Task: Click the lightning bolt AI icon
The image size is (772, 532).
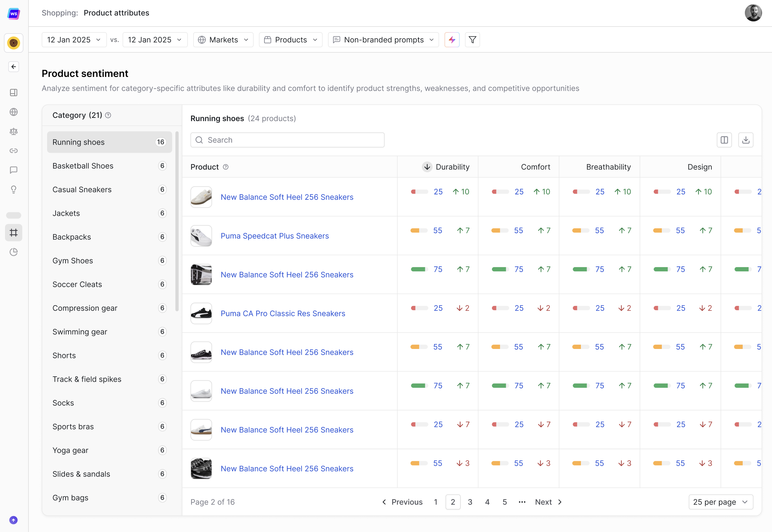Action: [x=452, y=40]
